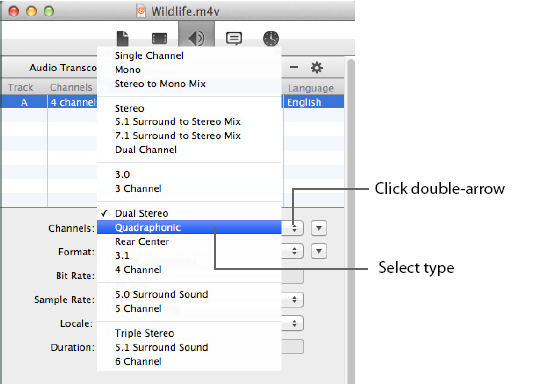The image size is (533, 385).
Task: Select 6 Channel option
Action: [x=189, y=361]
